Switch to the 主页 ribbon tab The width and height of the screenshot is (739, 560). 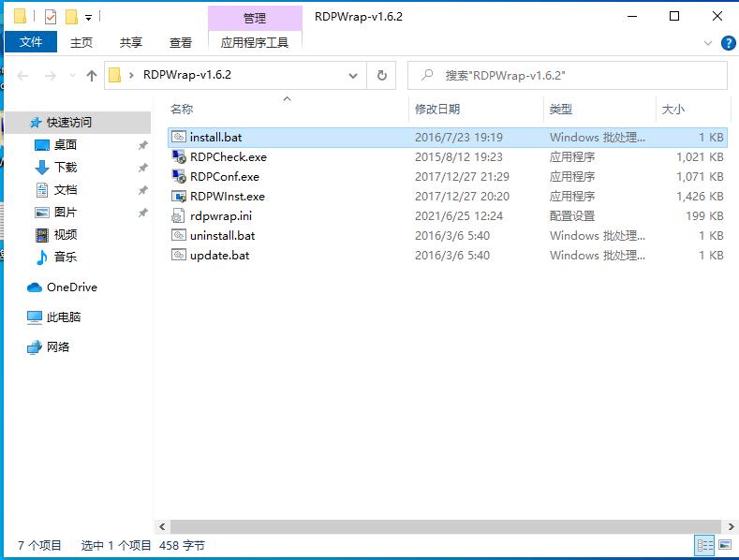81,42
